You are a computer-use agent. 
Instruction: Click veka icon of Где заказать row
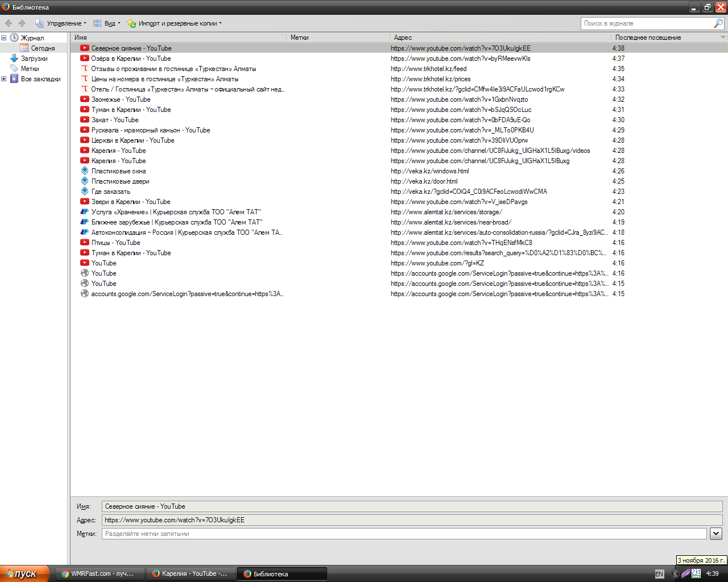(x=85, y=192)
